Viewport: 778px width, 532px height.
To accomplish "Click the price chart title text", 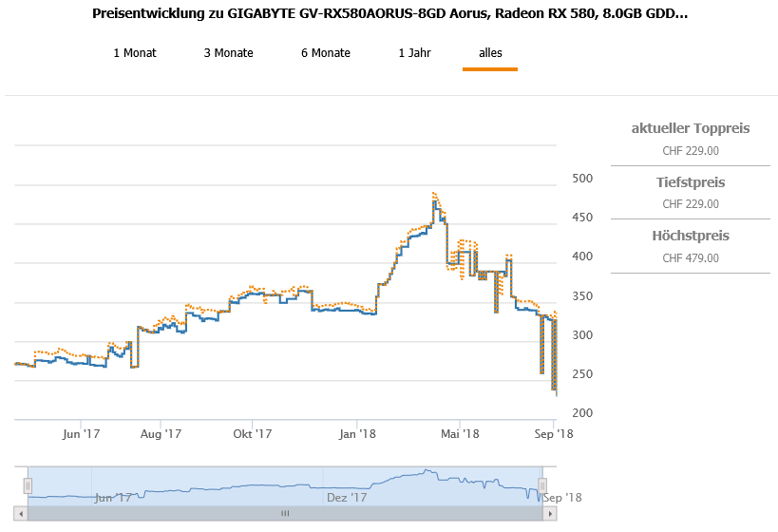I will 390,14.
